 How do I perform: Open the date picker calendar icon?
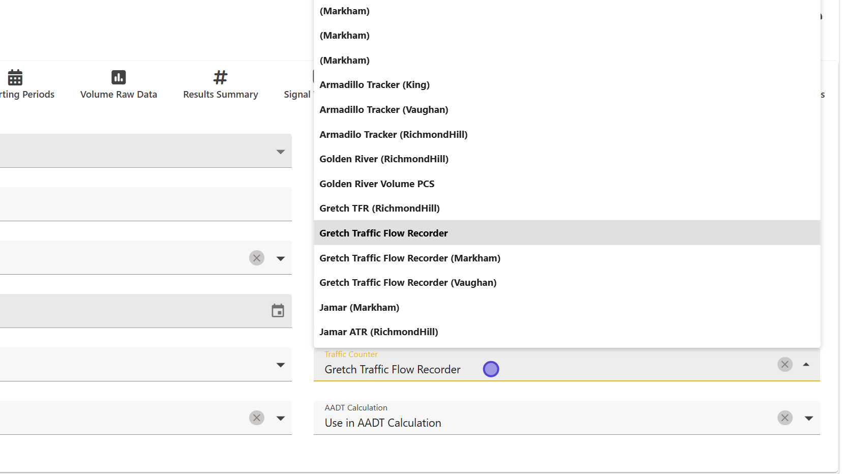point(278,311)
